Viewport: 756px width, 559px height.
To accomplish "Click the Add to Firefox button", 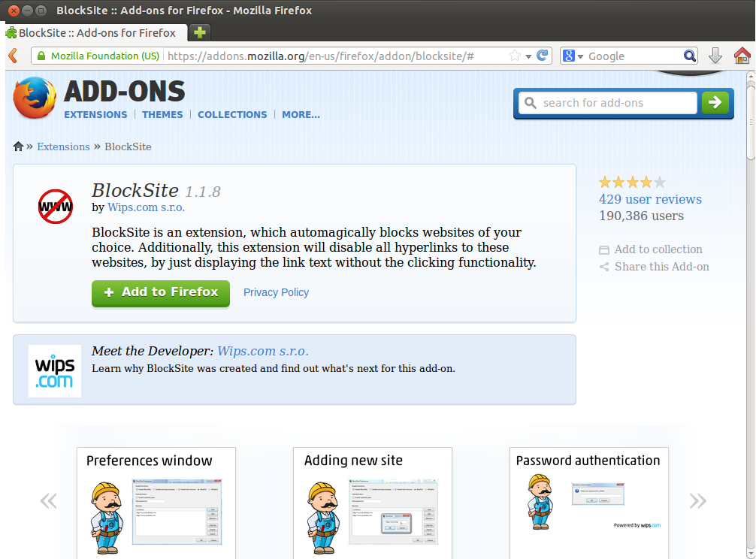I will click(161, 293).
